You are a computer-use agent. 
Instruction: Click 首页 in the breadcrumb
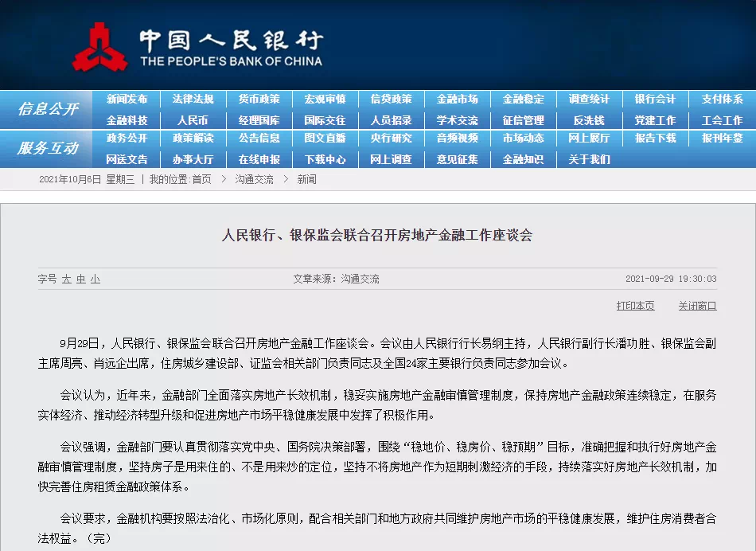tap(202, 180)
